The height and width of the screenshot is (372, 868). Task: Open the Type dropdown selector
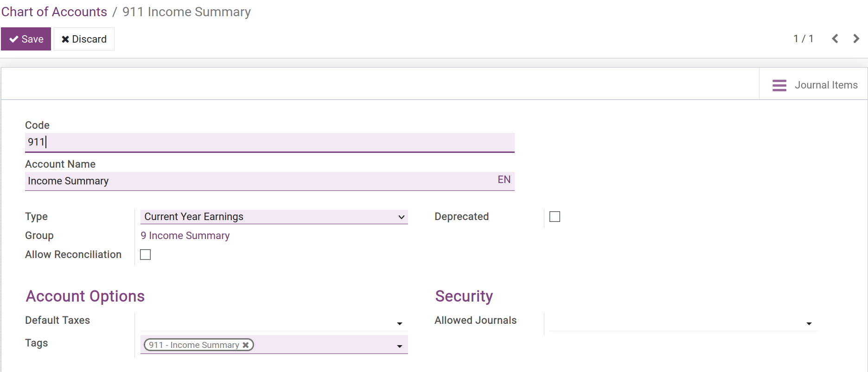point(274,217)
